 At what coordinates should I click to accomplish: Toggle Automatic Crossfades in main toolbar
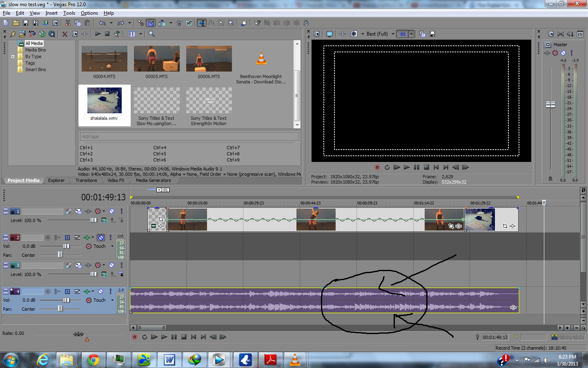coord(151,23)
